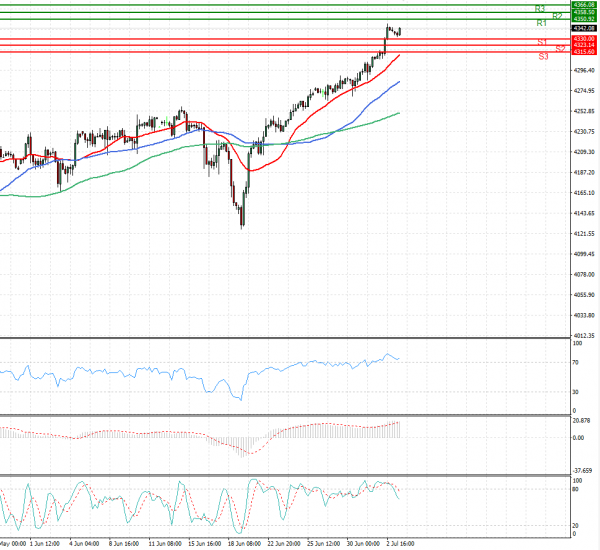600x550 pixels.
Task: Click the MACD scale value 20.878
Action: pyautogui.click(x=581, y=421)
